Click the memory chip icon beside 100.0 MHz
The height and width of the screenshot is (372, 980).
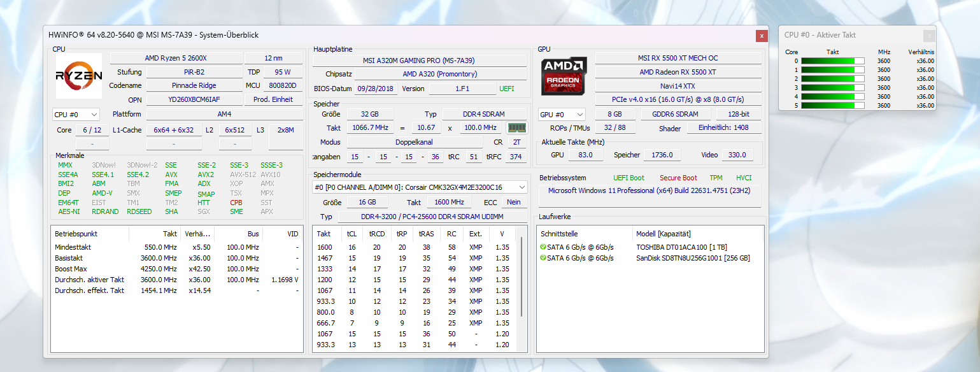(516, 128)
